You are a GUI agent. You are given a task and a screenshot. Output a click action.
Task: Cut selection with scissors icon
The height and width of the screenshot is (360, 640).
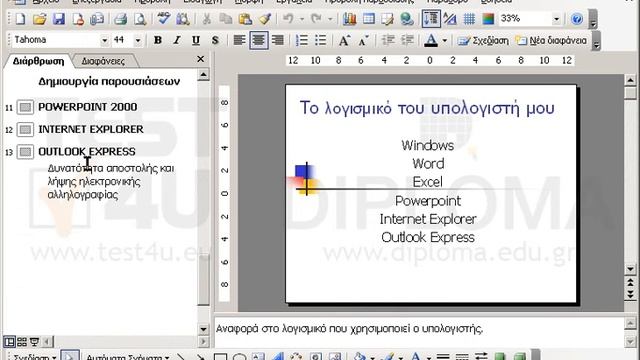(x=207, y=19)
